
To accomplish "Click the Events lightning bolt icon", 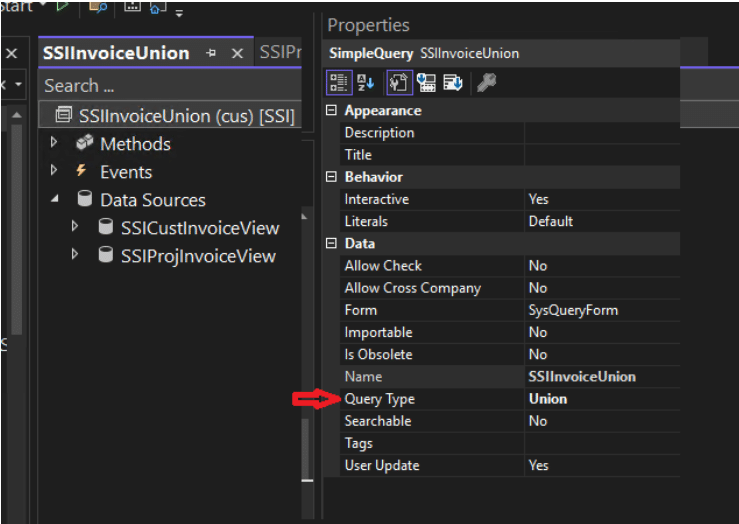I will click(x=82, y=172).
